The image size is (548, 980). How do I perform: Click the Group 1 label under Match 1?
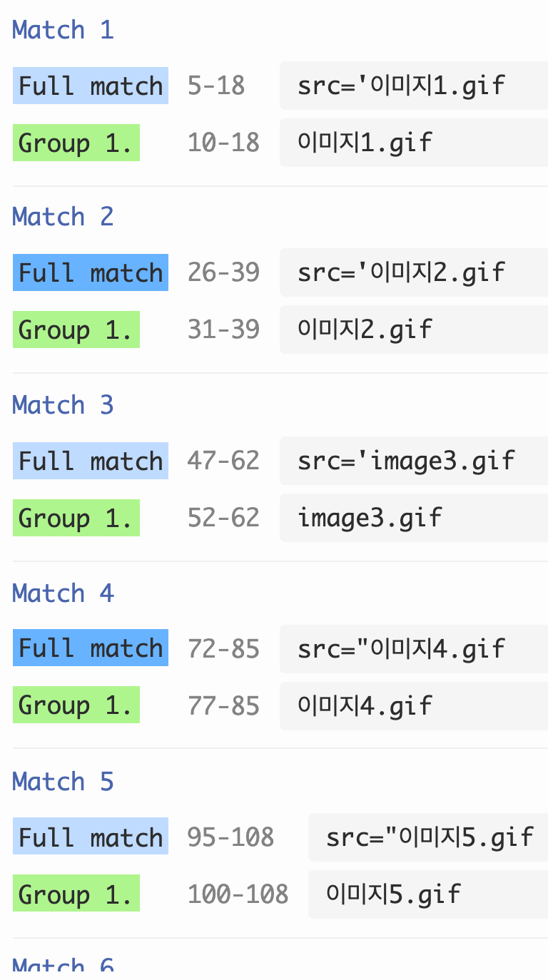[76, 143]
